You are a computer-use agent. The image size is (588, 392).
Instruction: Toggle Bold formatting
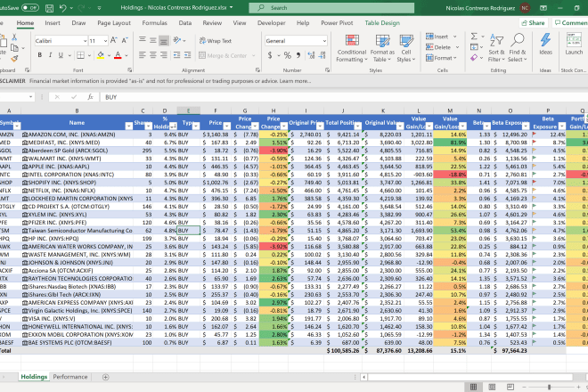tap(40, 55)
